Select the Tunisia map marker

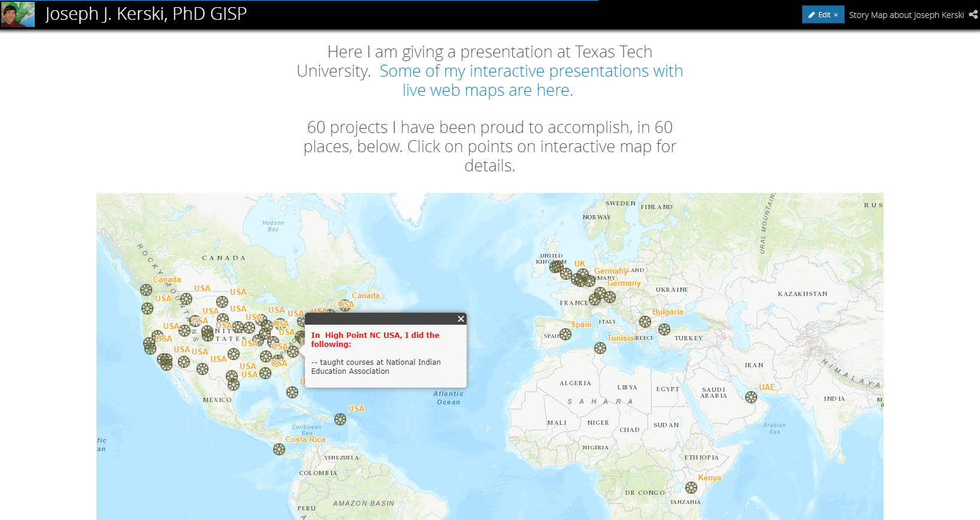[600, 348]
